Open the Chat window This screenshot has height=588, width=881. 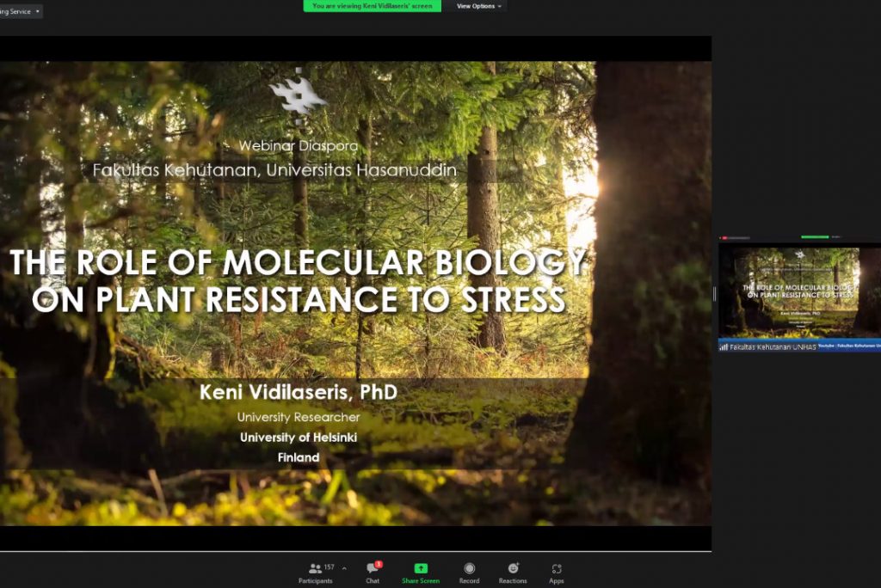372,567
